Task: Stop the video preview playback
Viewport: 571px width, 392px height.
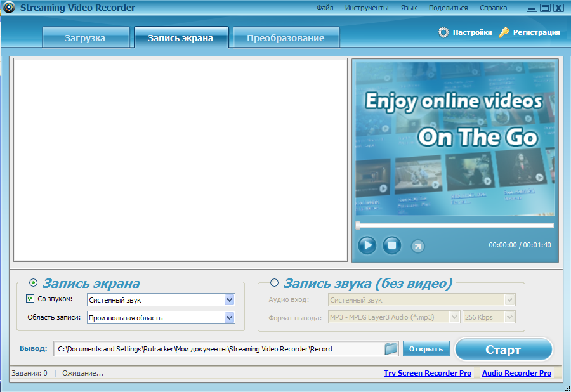Action: (x=392, y=245)
